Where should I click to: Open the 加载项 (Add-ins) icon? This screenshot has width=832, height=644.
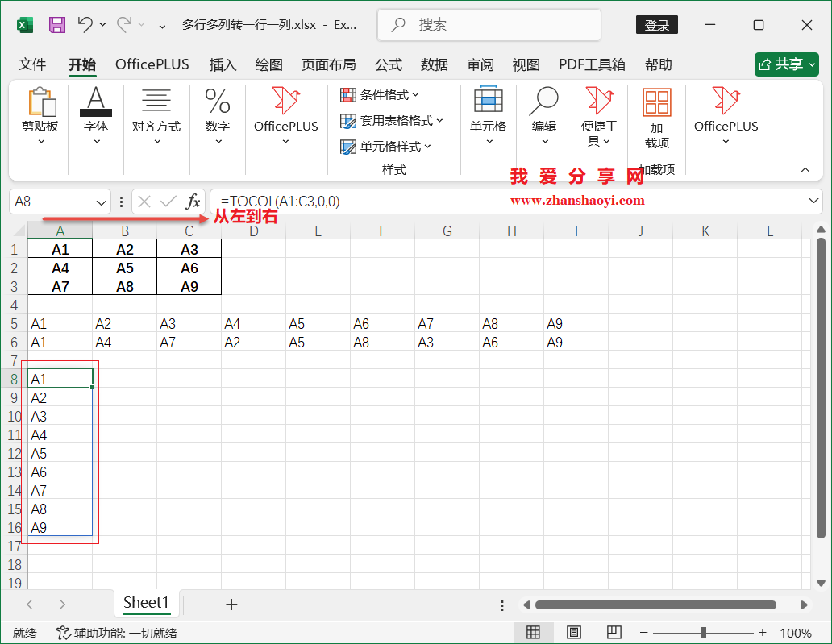click(656, 119)
